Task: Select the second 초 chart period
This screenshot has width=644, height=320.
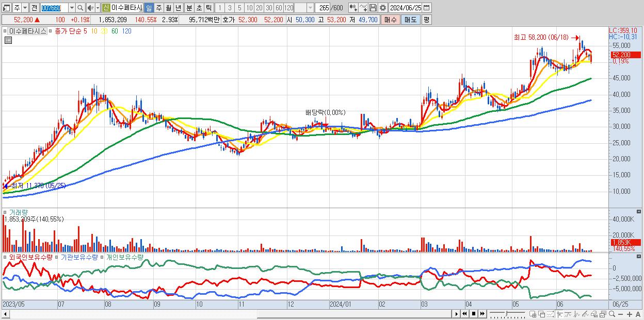Action: point(199,8)
